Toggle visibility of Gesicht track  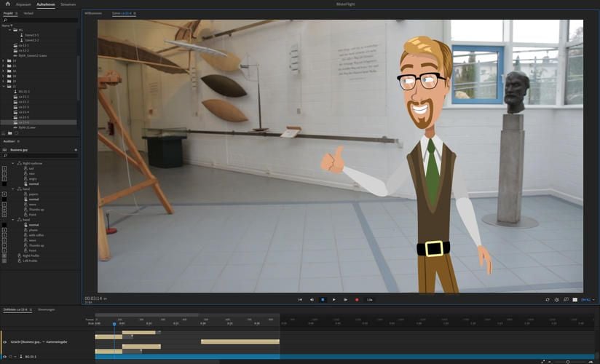[x=4, y=342]
